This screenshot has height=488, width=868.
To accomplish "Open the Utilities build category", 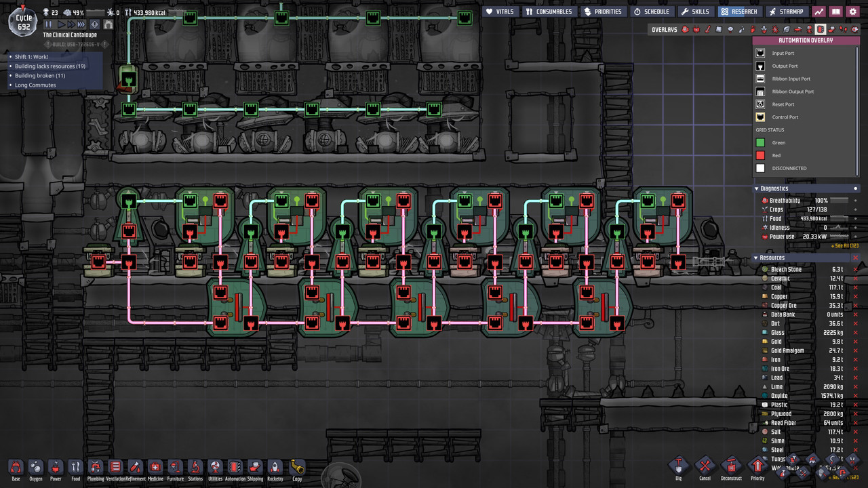I will click(x=216, y=467).
